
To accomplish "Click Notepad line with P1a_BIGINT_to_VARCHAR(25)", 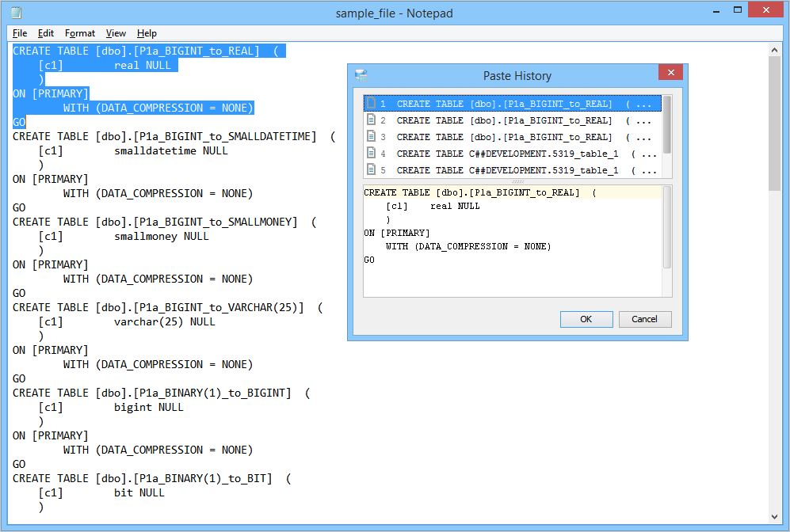I will 168,307.
